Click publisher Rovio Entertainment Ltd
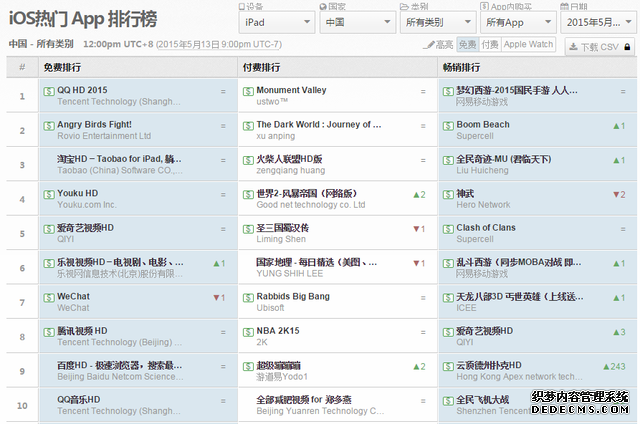Image resolution: width=640 pixels, height=424 pixels. pyautogui.click(x=104, y=136)
